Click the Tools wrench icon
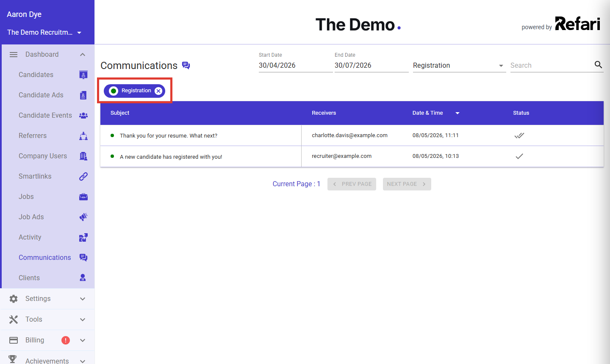The image size is (610, 364). click(x=14, y=320)
